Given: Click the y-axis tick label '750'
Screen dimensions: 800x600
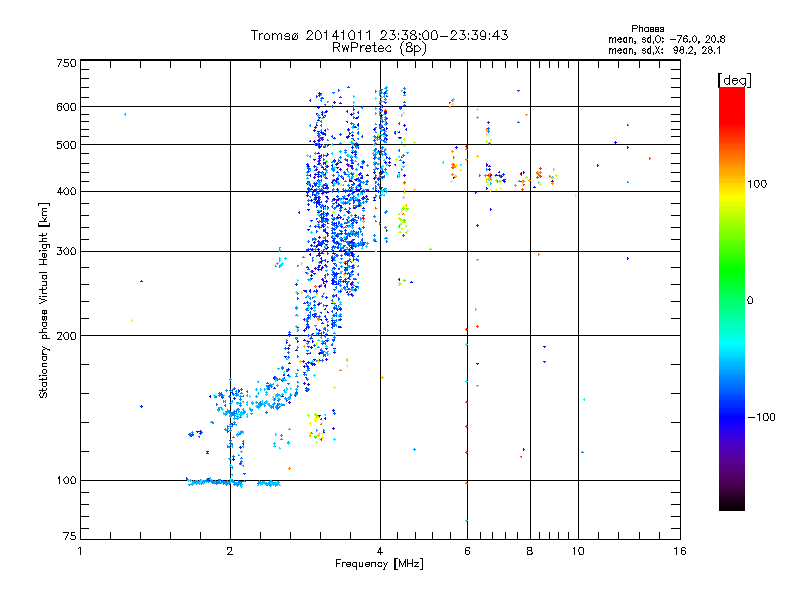Looking at the screenshot, I should pos(66,63).
